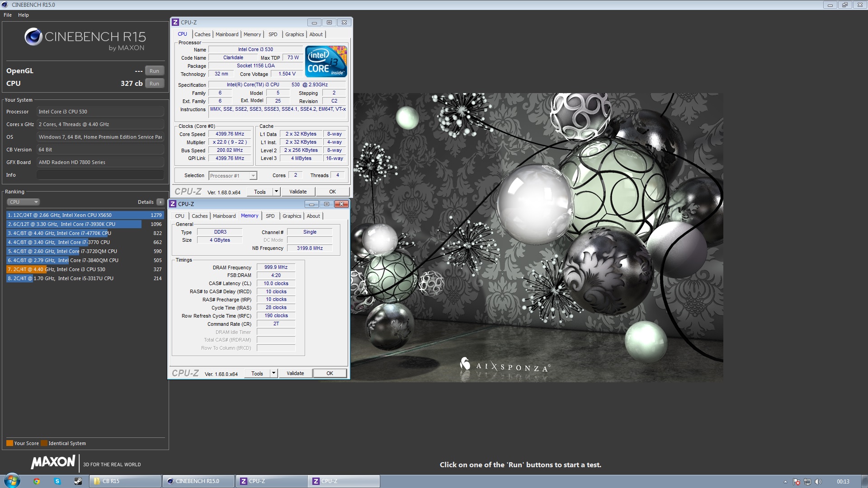Screen dimensions: 868x488
Task: Switch to Memory tab in upper CPU-Z
Action: (252, 34)
